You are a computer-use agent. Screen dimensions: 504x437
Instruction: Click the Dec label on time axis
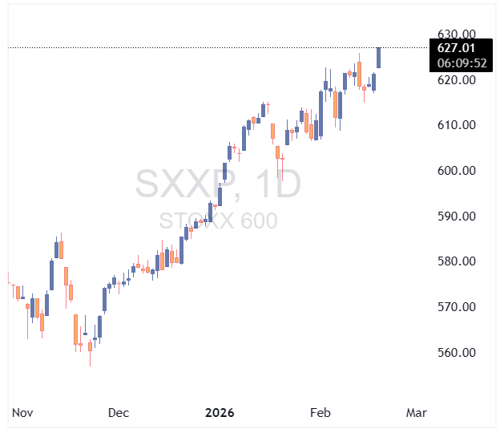119,413
